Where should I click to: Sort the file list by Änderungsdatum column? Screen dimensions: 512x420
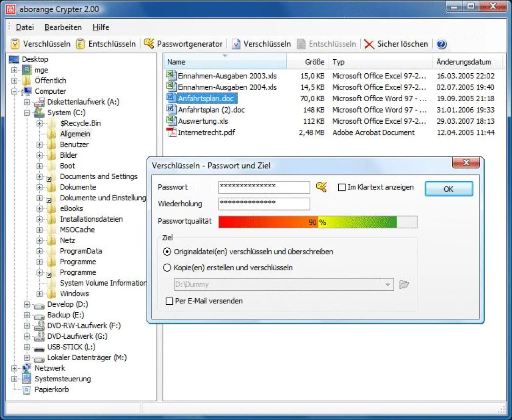pos(463,62)
